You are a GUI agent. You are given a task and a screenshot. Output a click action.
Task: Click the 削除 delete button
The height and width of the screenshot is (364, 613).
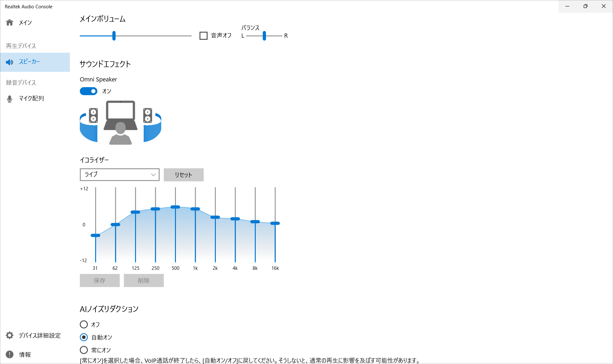(x=143, y=280)
